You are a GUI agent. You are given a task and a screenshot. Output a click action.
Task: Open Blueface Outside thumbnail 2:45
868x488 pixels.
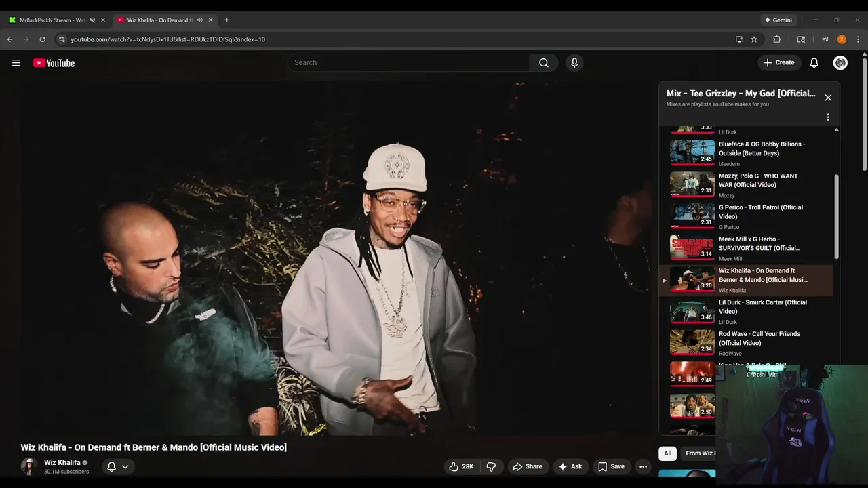click(x=692, y=152)
